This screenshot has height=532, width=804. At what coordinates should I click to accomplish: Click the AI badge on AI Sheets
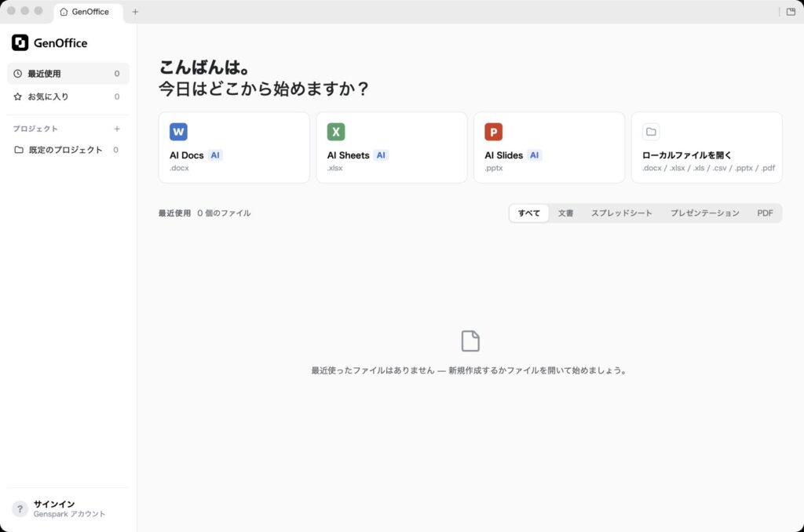[x=381, y=155]
